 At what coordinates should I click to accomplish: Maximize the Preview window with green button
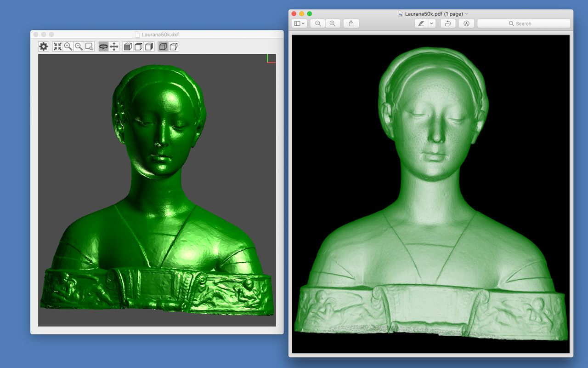(x=310, y=14)
